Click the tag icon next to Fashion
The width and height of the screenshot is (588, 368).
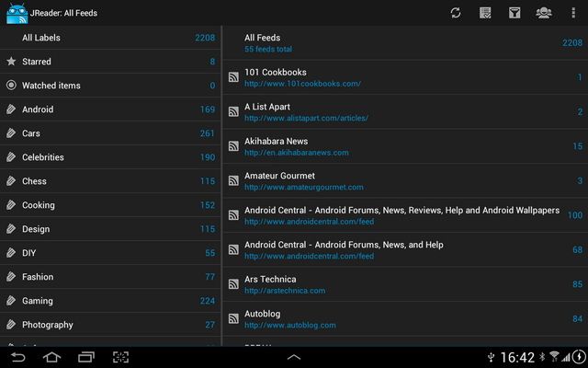pos(11,277)
